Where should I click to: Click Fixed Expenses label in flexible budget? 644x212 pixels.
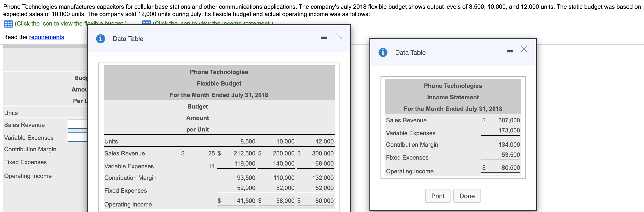[x=126, y=191]
